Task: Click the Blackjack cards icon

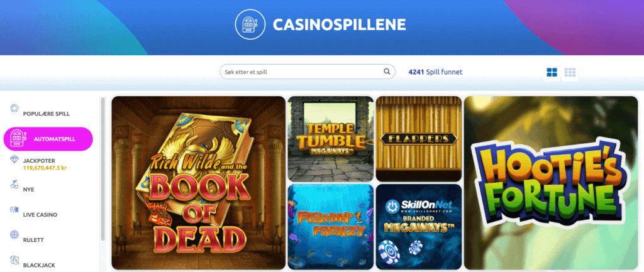Action: click(x=14, y=260)
